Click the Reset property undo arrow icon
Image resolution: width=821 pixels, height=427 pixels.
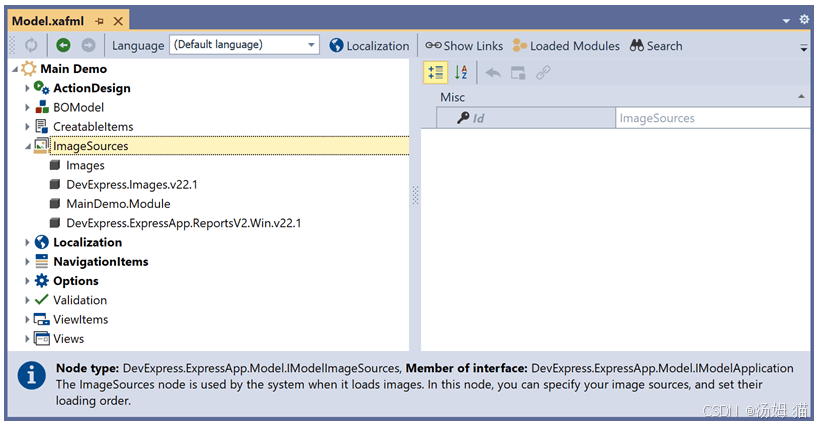(x=493, y=73)
